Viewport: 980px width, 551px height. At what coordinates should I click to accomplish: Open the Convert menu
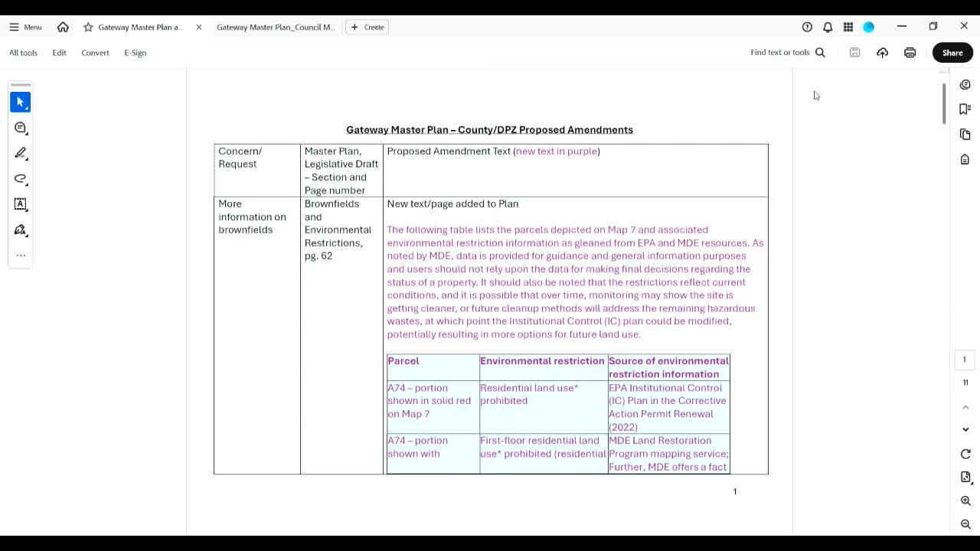(x=95, y=53)
